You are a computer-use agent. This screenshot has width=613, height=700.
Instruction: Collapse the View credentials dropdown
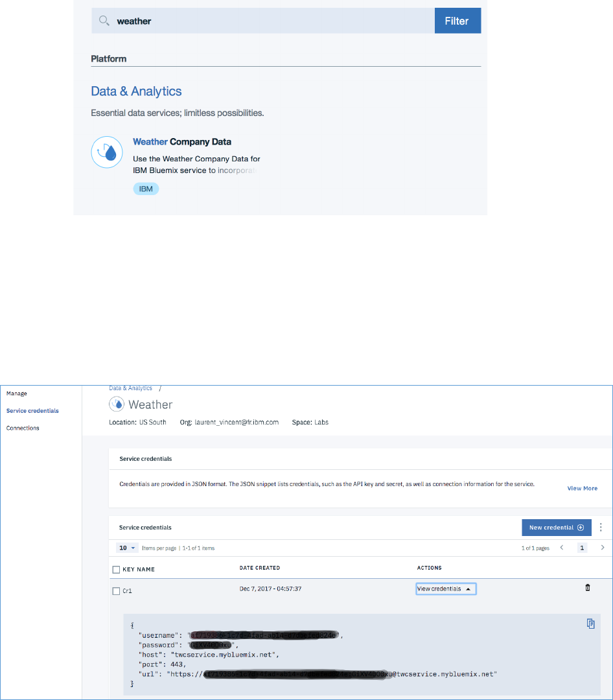446,589
